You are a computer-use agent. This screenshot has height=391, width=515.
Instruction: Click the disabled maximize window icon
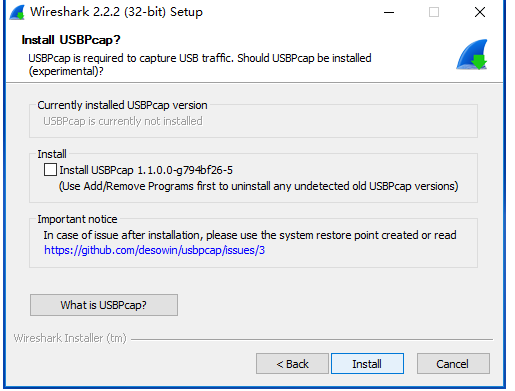434,13
